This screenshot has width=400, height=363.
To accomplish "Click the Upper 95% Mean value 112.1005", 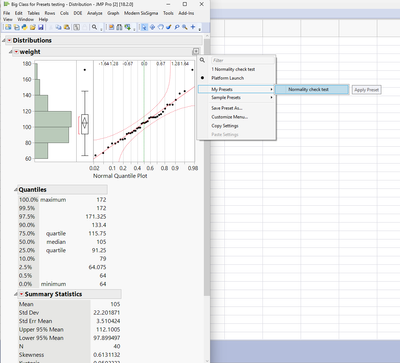I will point(108,330).
